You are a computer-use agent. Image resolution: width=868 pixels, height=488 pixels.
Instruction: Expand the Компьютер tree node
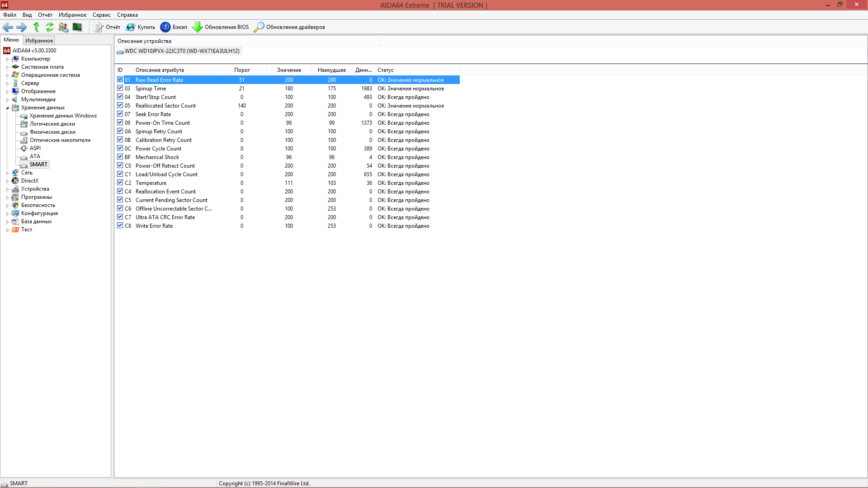[7, 59]
